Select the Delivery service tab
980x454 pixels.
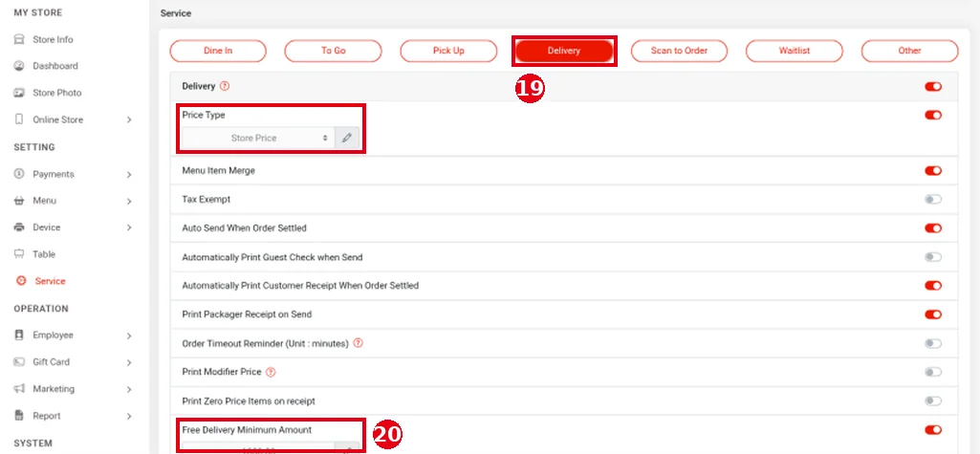pyautogui.click(x=564, y=51)
